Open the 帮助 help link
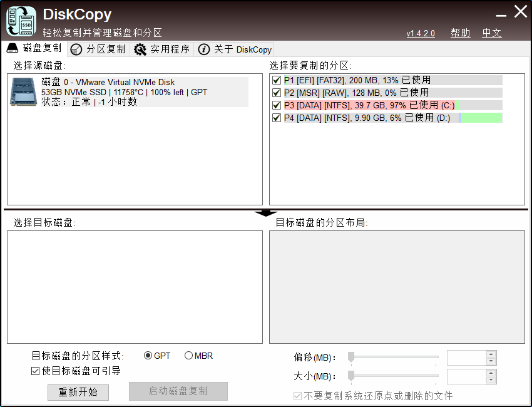The image size is (532, 407). click(460, 33)
